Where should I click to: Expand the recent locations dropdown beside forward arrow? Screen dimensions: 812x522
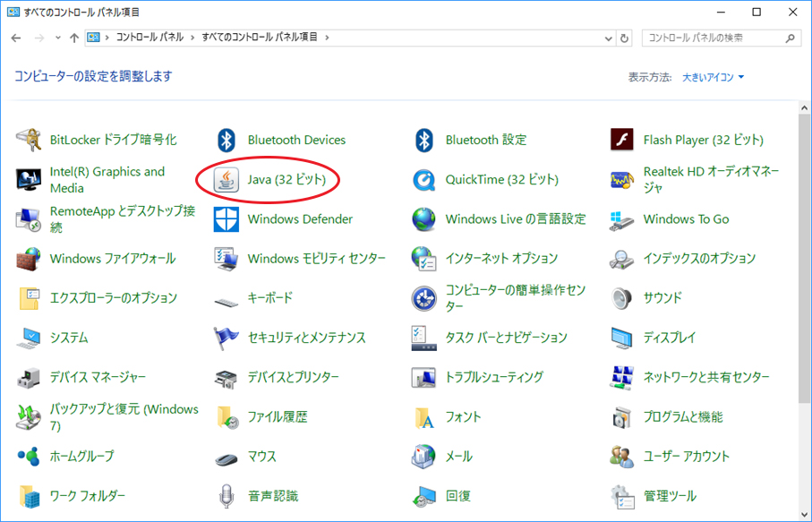tap(58, 38)
